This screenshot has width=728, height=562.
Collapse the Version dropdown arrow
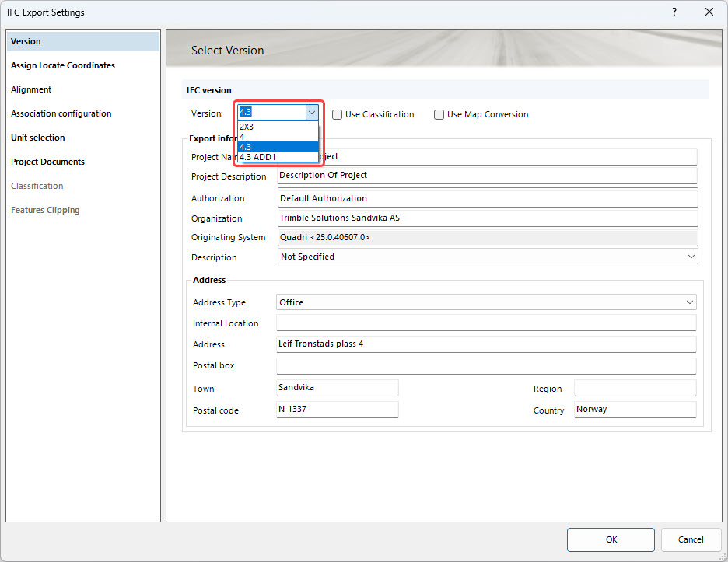pos(312,112)
